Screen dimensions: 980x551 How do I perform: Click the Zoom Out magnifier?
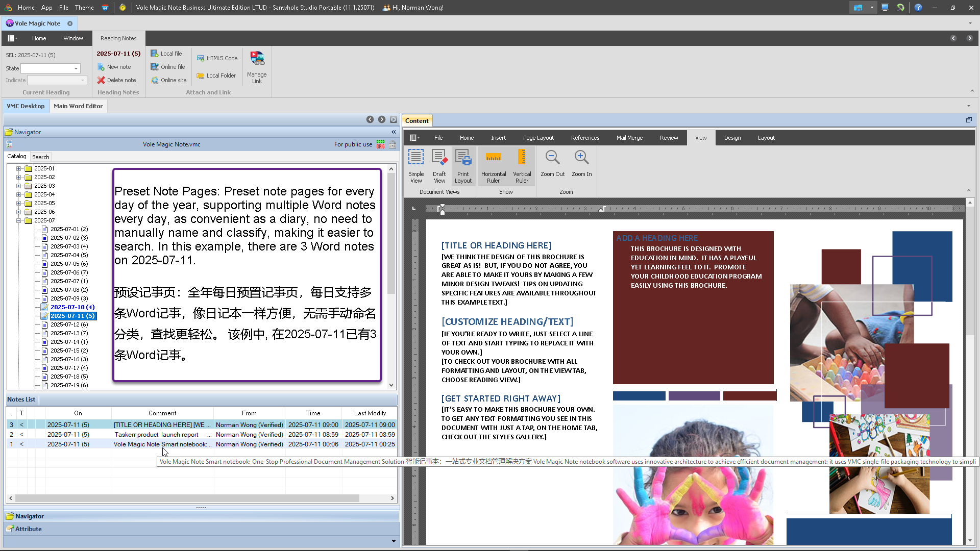(552, 163)
